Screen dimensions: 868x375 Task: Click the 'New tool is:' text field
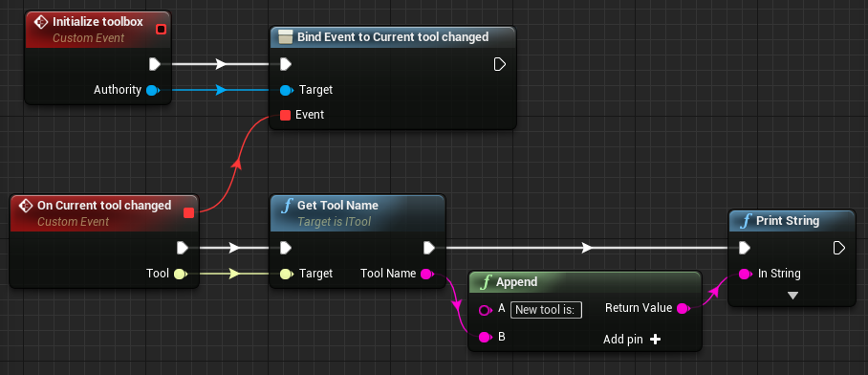click(546, 310)
